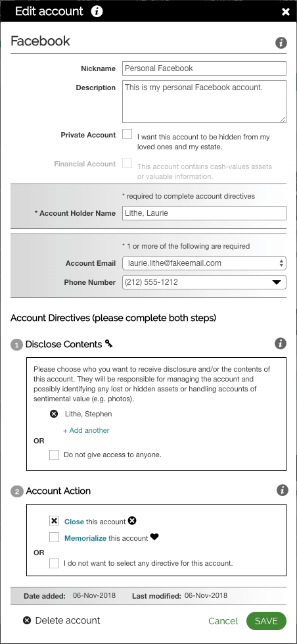This screenshot has height=644, width=297.
Task: Click the info icon beside Facebook heading
Action: coord(281,42)
